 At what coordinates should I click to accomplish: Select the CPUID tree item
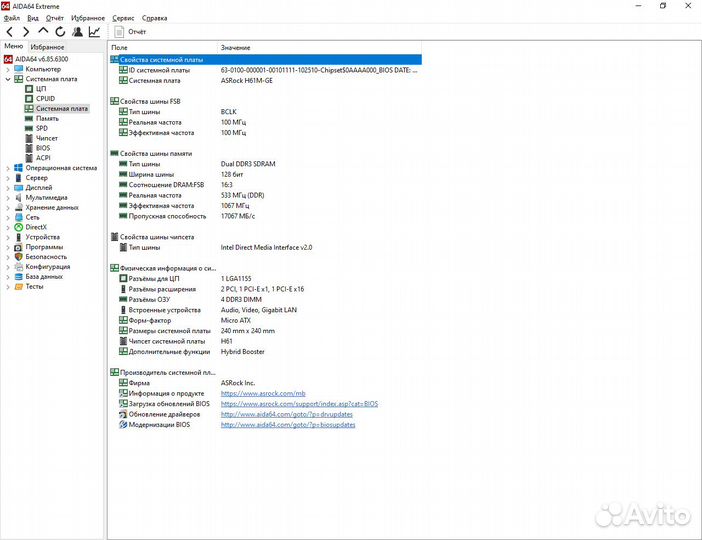(x=45, y=99)
